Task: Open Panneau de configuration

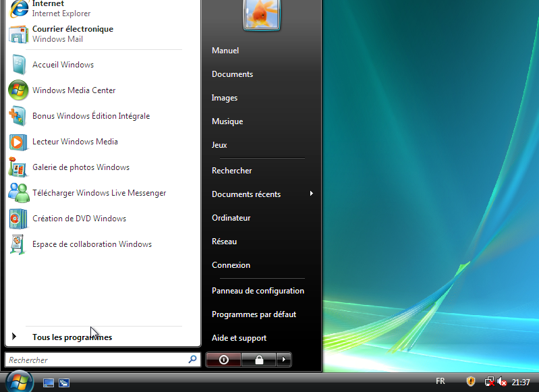Action: tap(258, 291)
